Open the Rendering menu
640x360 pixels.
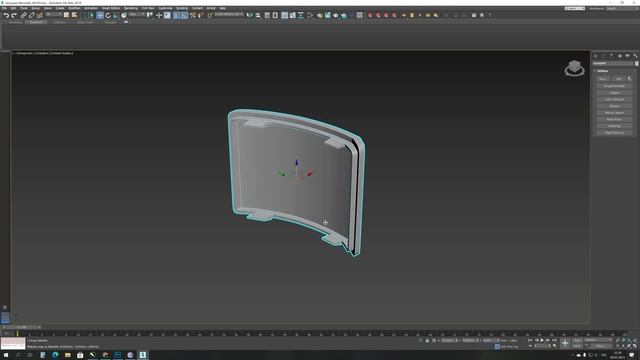pos(131,8)
